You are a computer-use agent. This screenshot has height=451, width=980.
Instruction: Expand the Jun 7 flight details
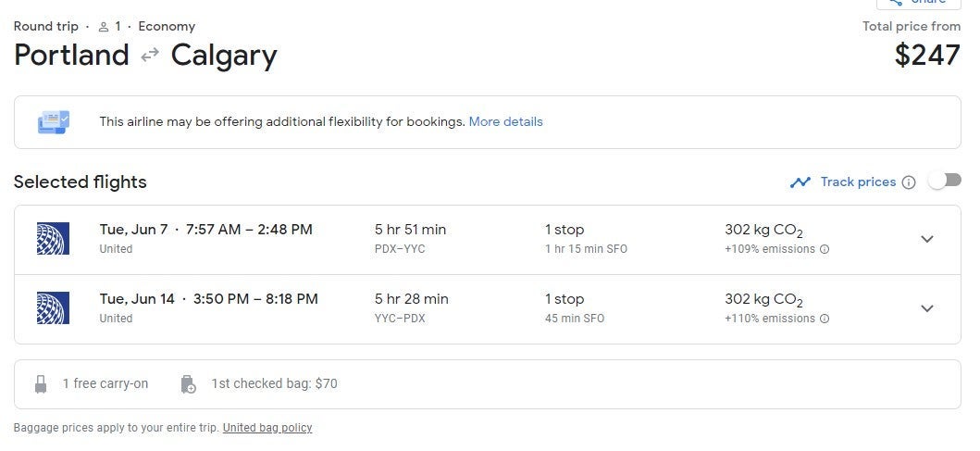(927, 239)
